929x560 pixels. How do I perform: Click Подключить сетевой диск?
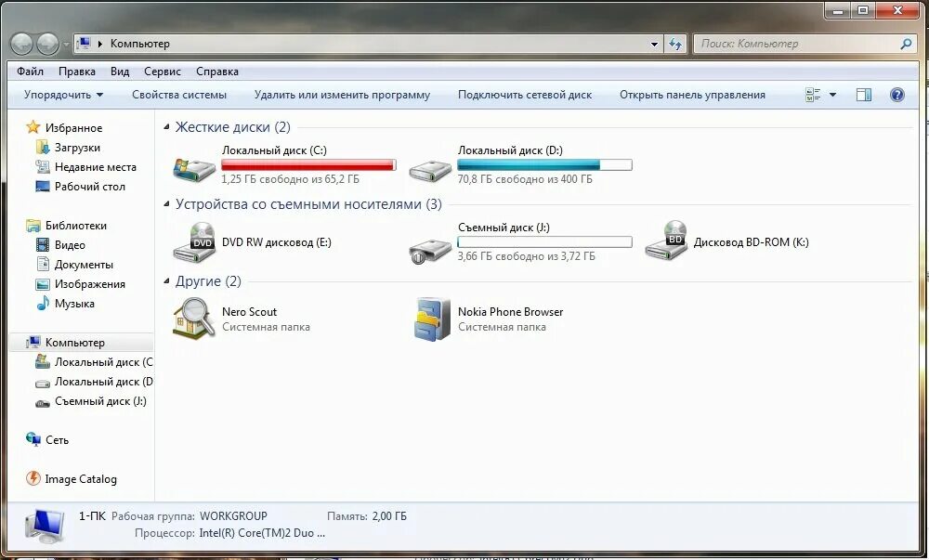tap(525, 95)
